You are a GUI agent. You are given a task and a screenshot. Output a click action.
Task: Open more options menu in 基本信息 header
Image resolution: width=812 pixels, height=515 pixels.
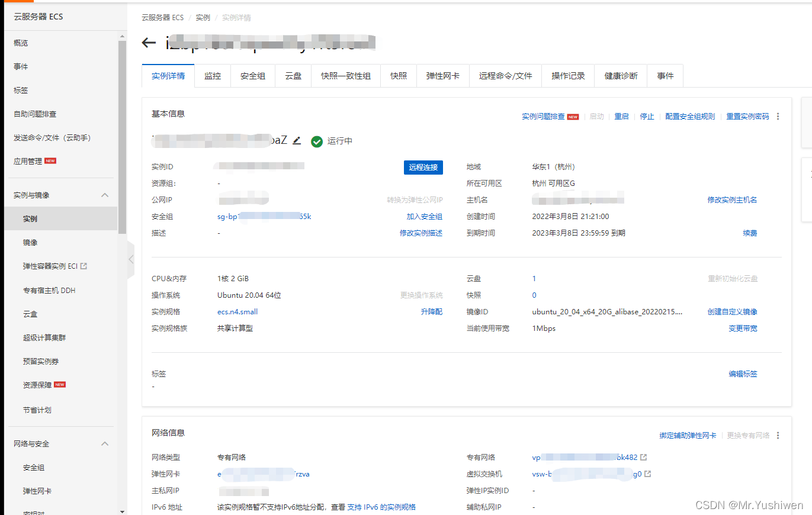click(x=778, y=117)
